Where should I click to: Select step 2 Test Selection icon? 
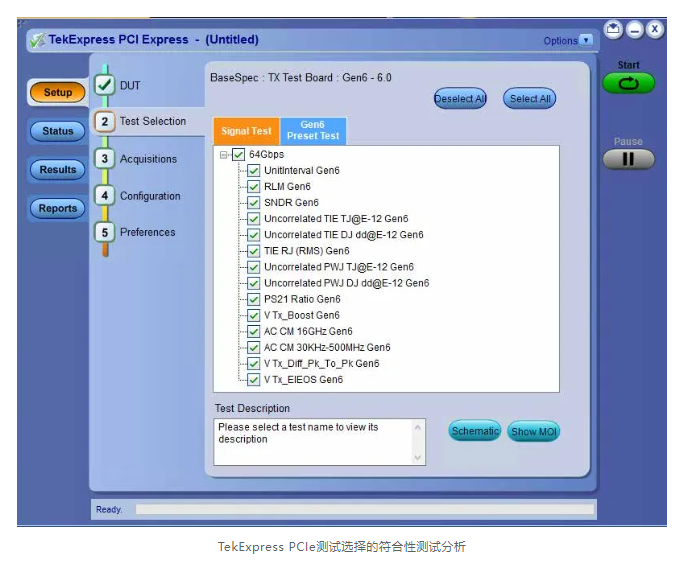pos(105,122)
